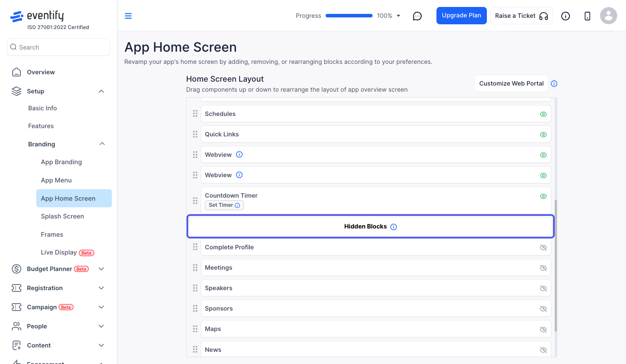Expand the Budget Planner chevron
The height and width of the screenshot is (364, 626).
tap(101, 269)
